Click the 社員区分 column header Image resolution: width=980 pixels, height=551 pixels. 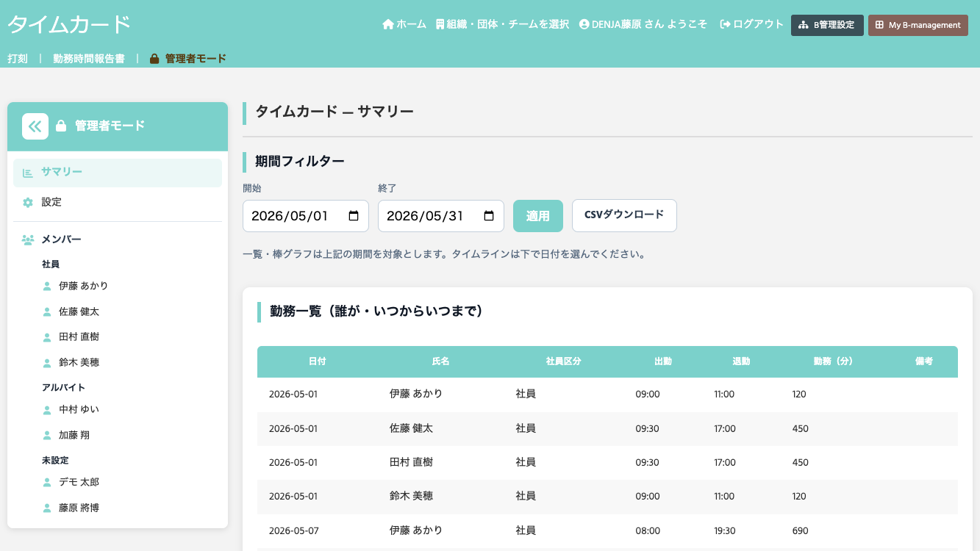[564, 361]
